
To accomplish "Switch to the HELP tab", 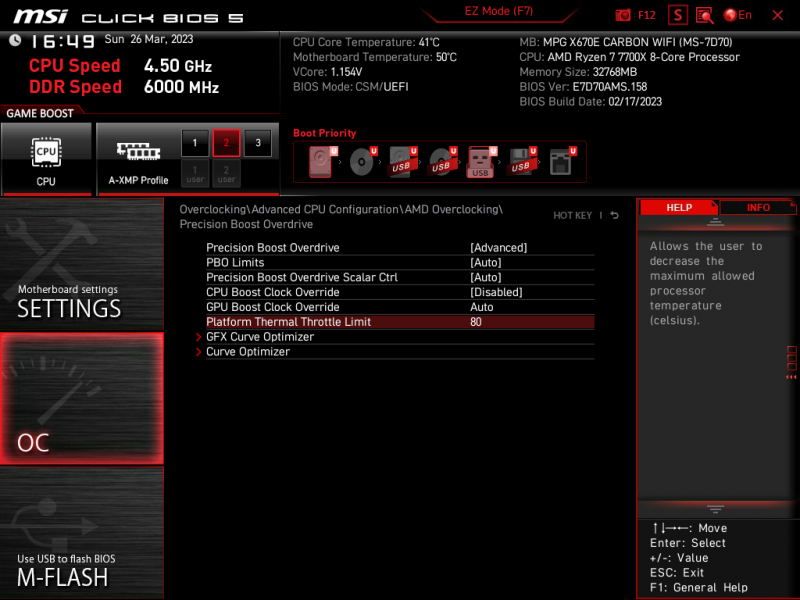I will click(679, 208).
